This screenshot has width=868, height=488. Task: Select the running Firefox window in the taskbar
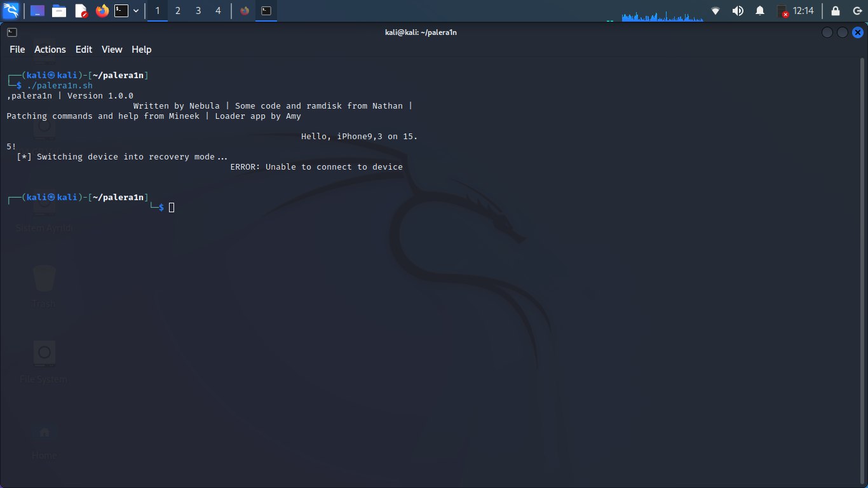pos(243,10)
